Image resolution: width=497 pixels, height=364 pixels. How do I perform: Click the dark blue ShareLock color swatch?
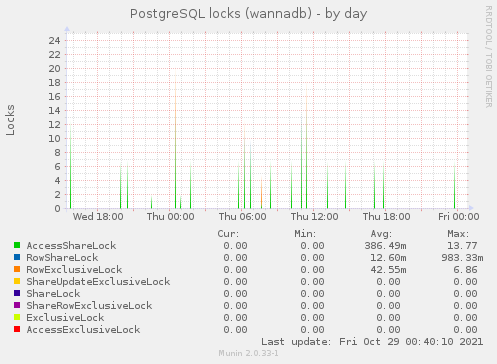pos(17,293)
